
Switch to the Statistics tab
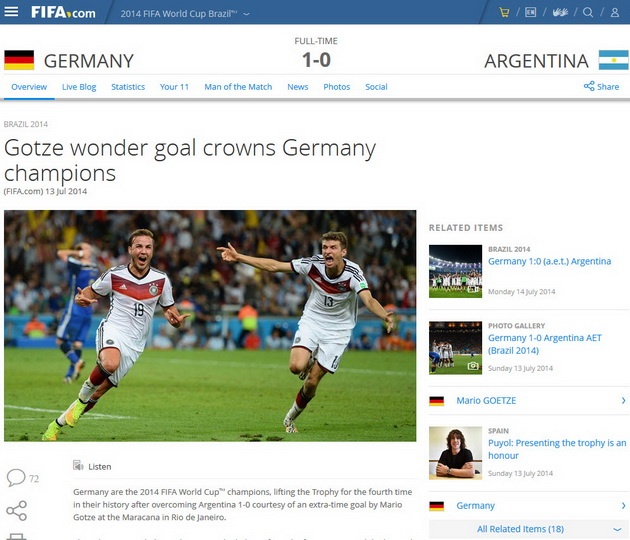tap(128, 87)
